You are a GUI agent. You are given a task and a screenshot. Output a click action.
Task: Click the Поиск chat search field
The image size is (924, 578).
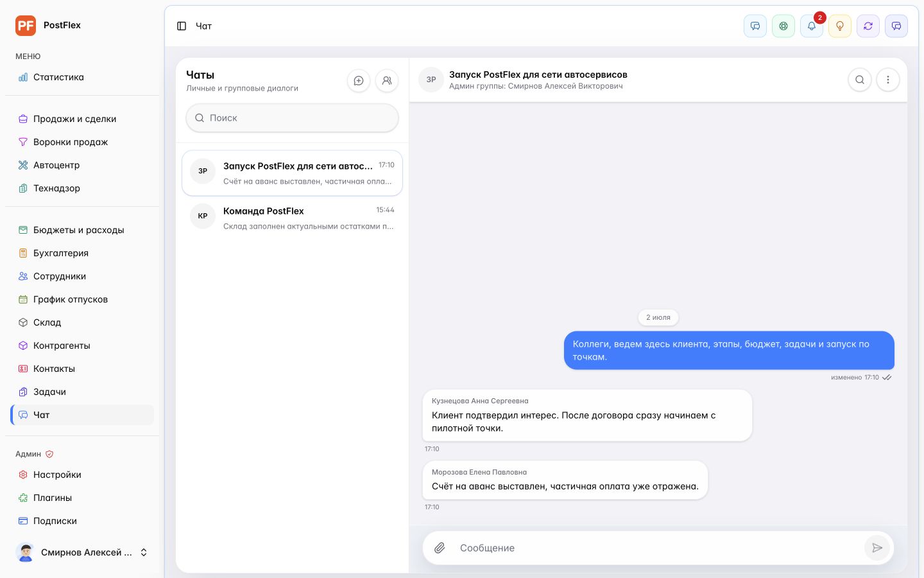click(292, 118)
